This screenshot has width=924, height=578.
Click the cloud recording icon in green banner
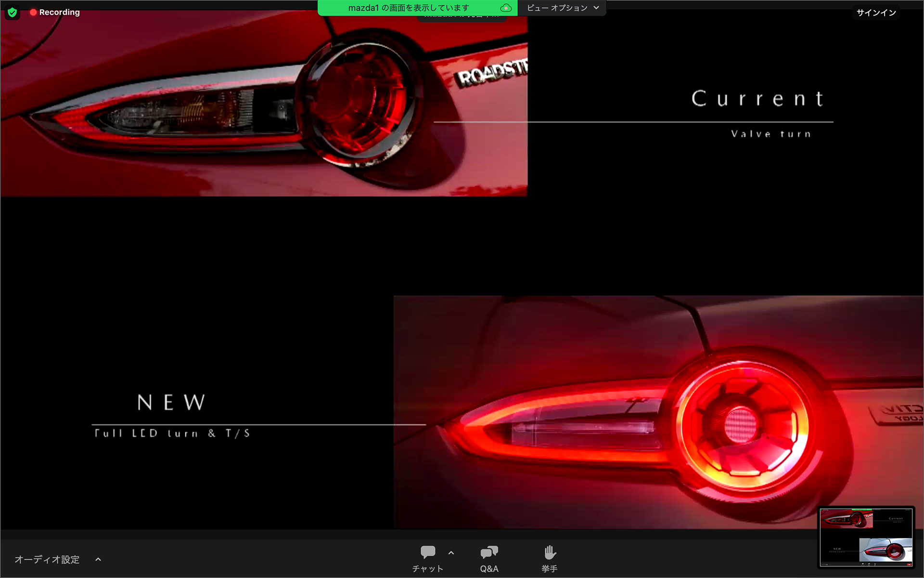click(x=505, y=8)
